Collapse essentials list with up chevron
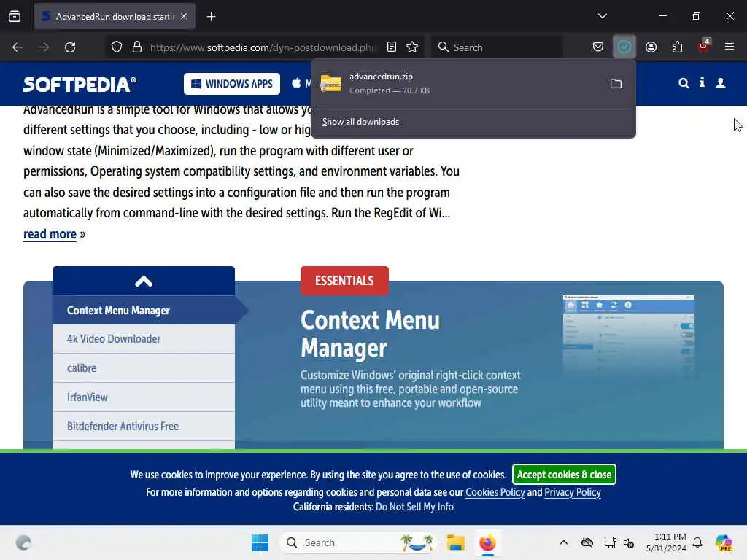 144,281
